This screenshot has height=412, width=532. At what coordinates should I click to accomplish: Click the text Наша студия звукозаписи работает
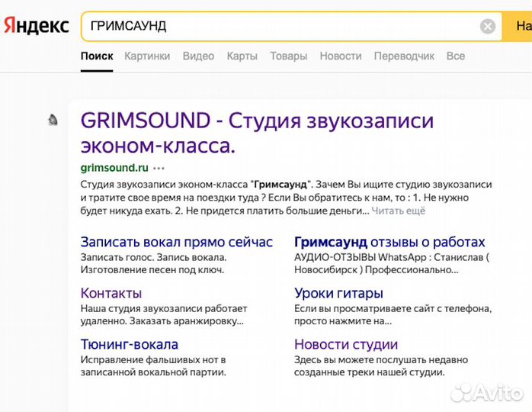coord(164,308)
